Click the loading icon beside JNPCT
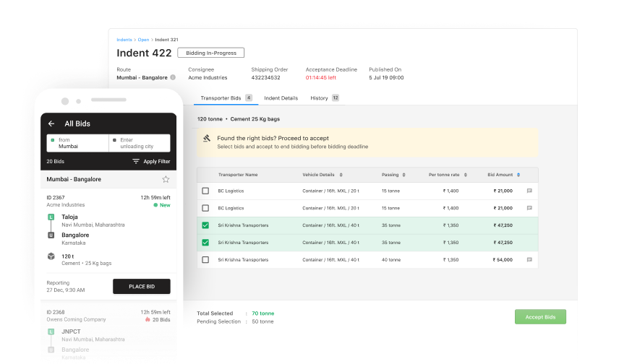The width and height of the screenshot is (632, 364). [x=51, y=331]
